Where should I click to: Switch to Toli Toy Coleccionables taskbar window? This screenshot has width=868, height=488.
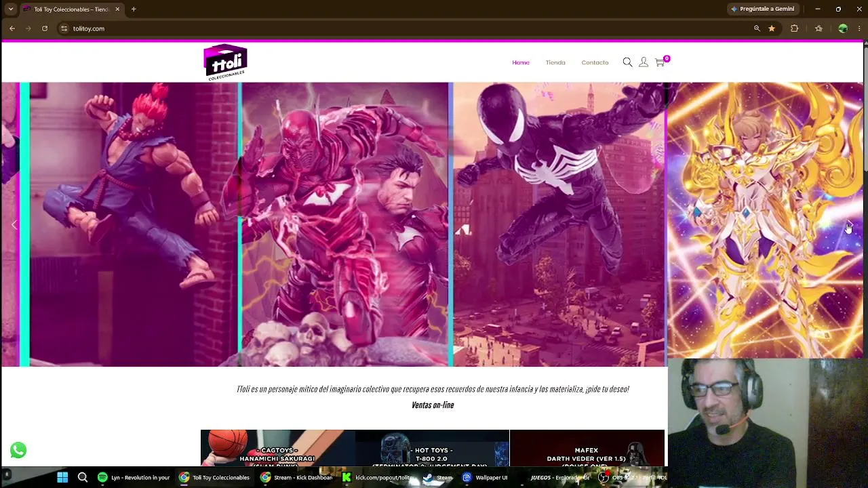pyautogui.click(x=215, y=477)
